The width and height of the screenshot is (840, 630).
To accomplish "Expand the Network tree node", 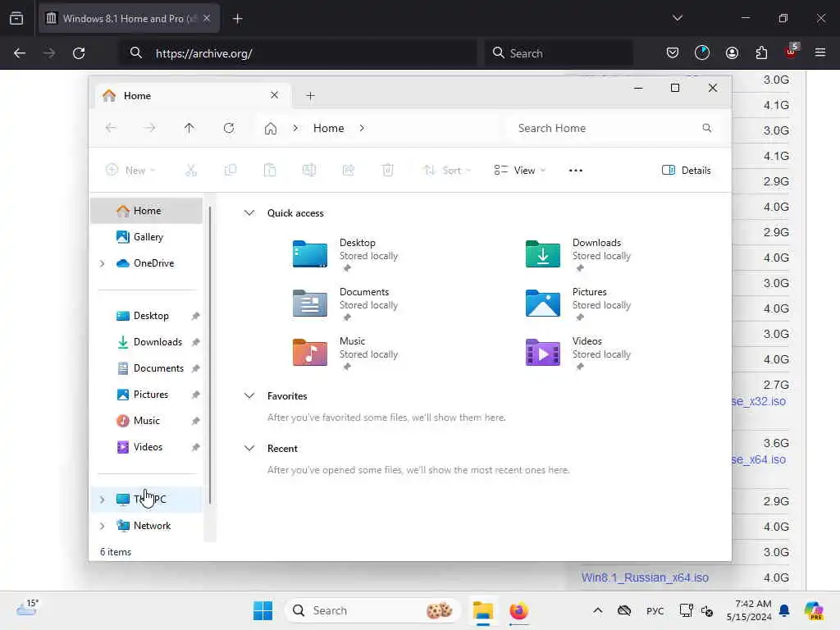I will [102, 526].
